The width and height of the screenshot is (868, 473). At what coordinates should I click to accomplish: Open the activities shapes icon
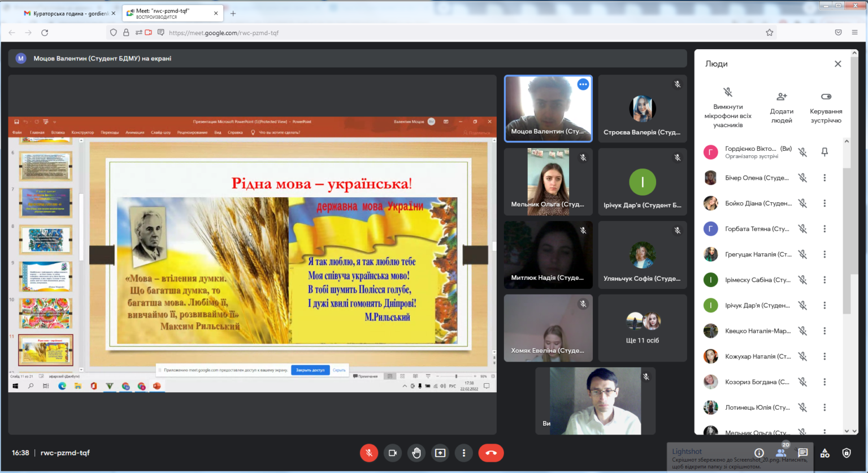pyautogui.click(x=825, y=453)
